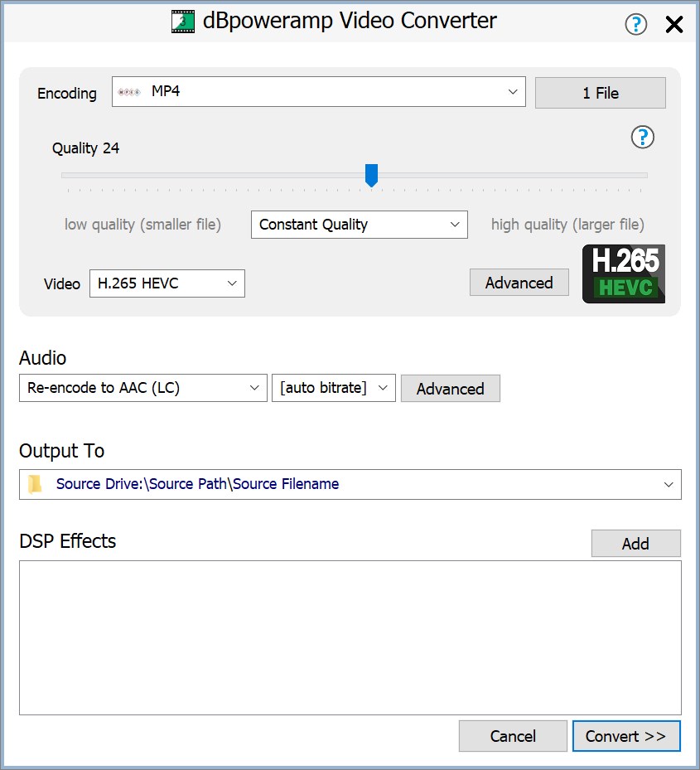The image size is (700, 770).
Task: Click the Quality slider handle
Action: (372, 175)
